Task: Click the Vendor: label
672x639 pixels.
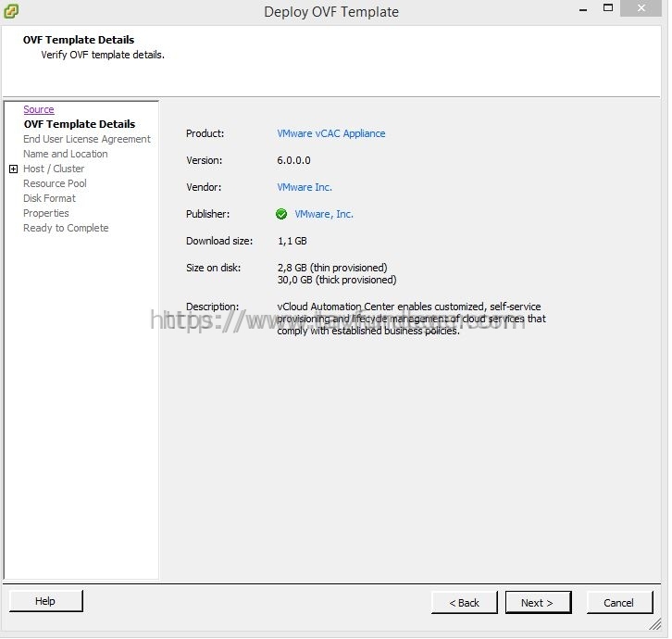Action: (204, 187)
